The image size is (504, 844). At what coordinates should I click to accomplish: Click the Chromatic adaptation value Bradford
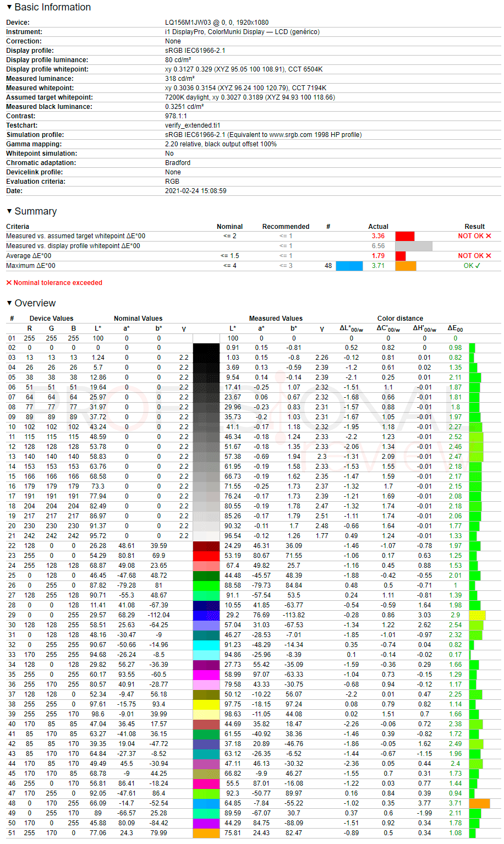(178, 163)
